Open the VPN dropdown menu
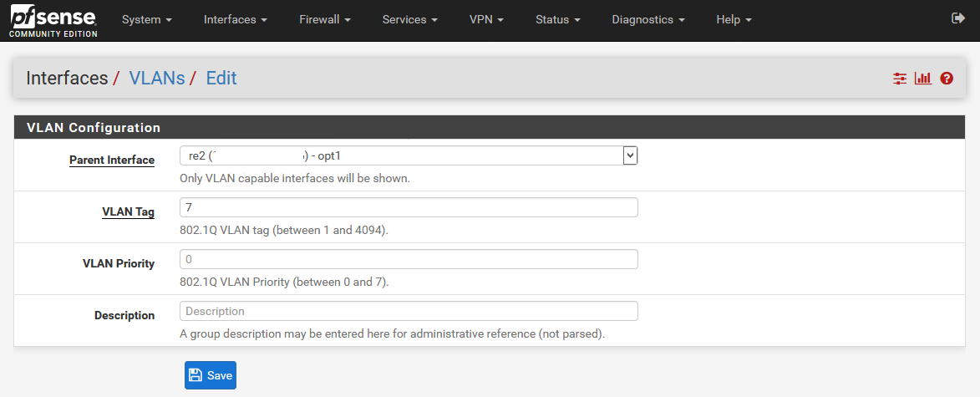This screenshot has width=980, height=397. pos(486,19)
